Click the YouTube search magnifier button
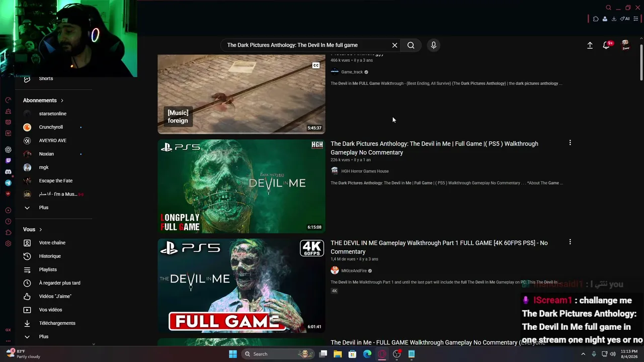 click(411, 45)
